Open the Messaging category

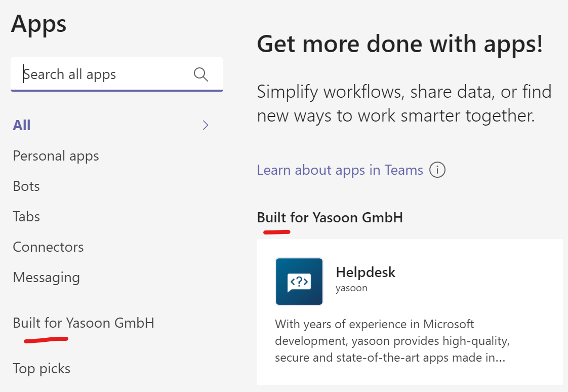click(46, 278)
